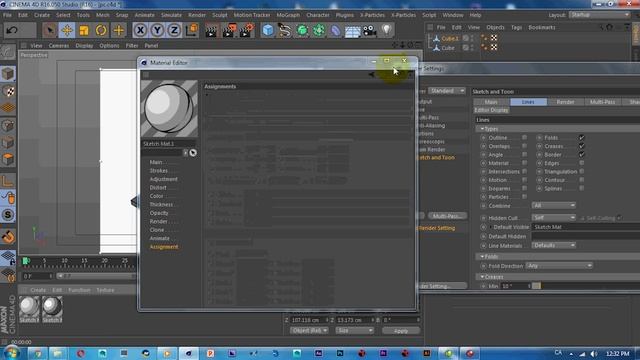The height and width of the screenshot is (360, 640).
Task: Click the picker icon beside Sketch Mat.1
Action: tap(193, 153)
